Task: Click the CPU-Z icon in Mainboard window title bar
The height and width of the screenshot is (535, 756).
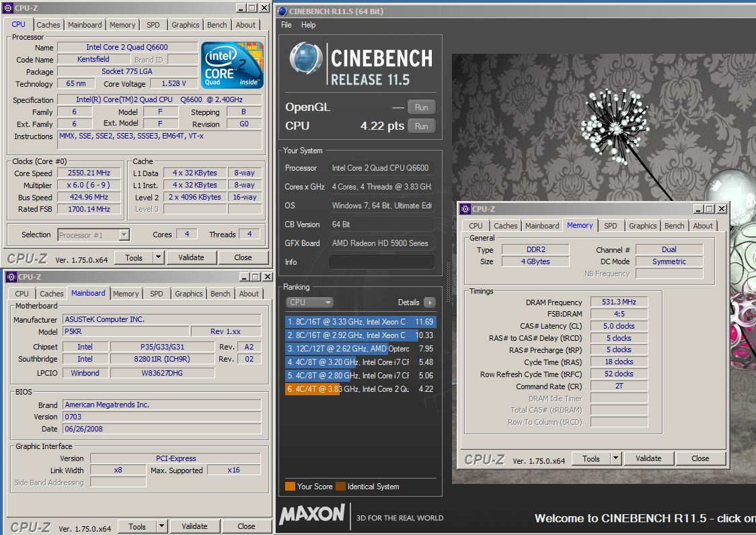Action: point(11,277)
